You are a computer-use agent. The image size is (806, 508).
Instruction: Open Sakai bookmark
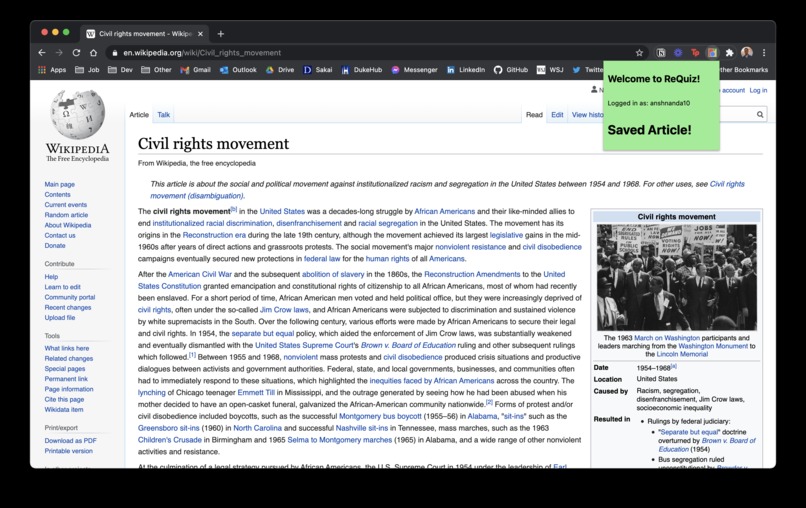tap(318, 70)
